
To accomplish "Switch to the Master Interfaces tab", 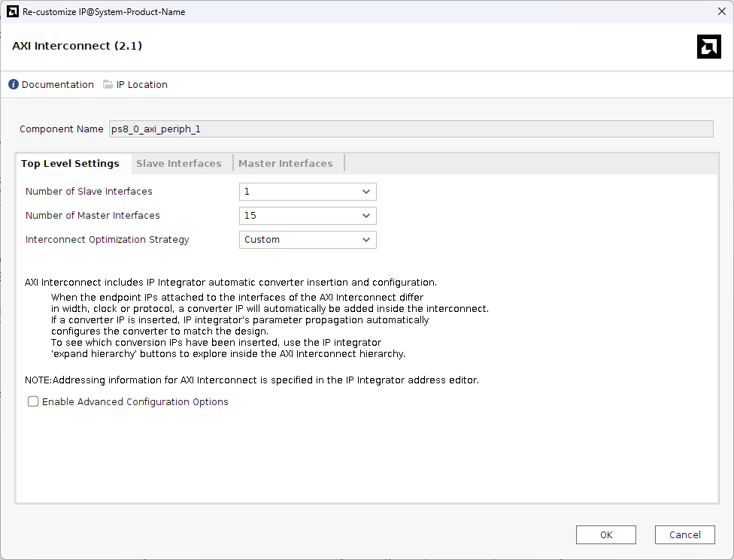I will [x=286, y=163].
